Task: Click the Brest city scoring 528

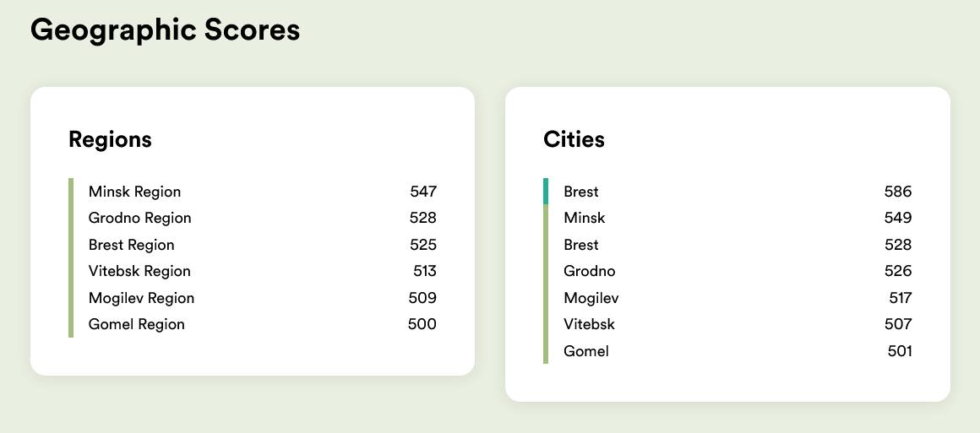Action: point(581,245)
